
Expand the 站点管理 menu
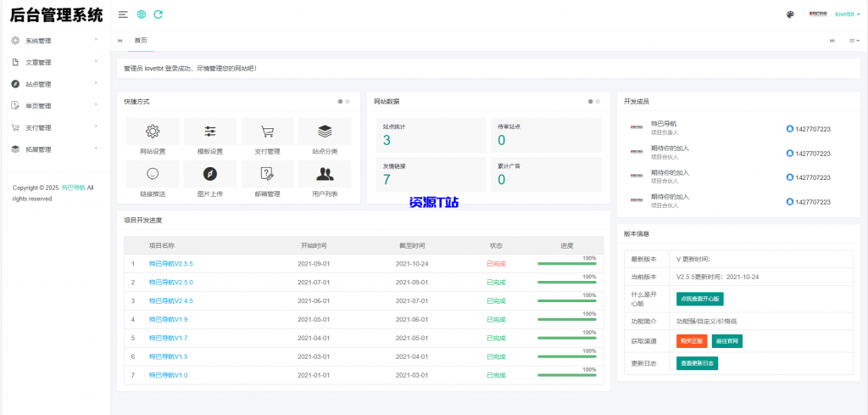tap(55, 84)
